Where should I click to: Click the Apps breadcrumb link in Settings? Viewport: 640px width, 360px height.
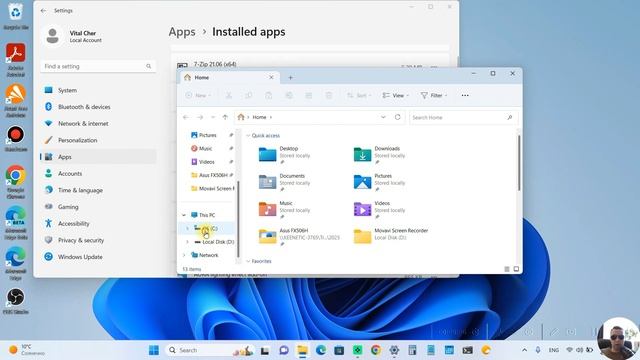tap(182, 32)
